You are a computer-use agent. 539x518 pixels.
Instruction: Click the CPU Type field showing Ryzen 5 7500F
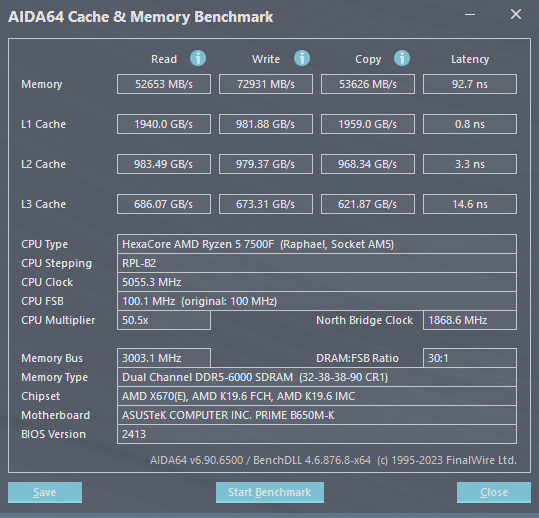[x=317, y=244]
